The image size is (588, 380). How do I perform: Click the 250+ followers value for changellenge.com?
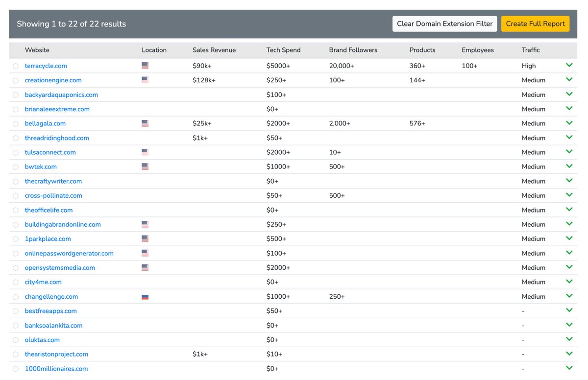(x=337, y=297)
